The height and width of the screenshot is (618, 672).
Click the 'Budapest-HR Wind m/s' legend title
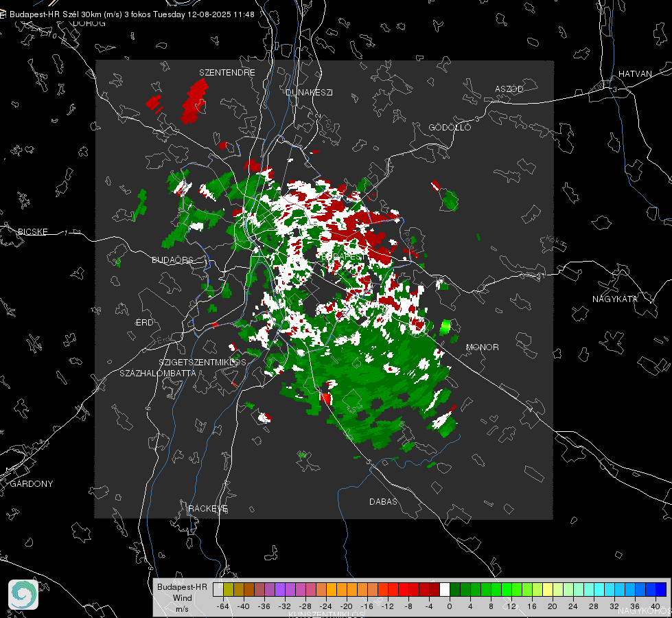coord(182,597)
